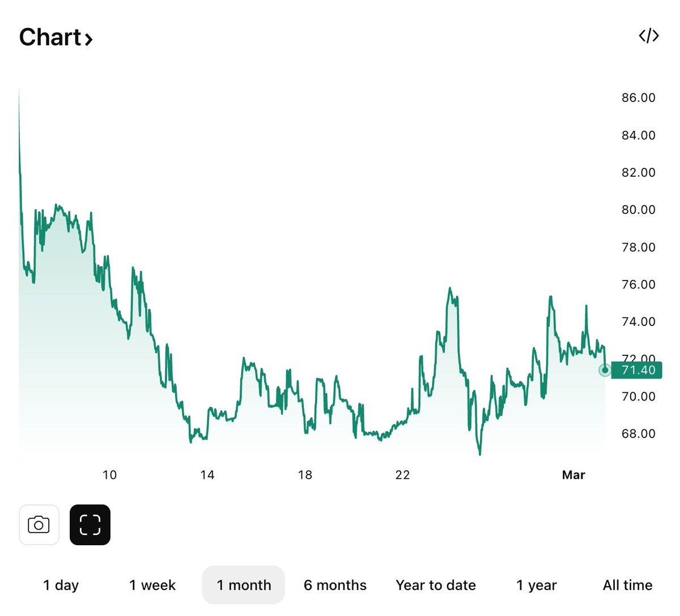Click the 22 date axis label
680x616 pixels.
tap(402, 475)
